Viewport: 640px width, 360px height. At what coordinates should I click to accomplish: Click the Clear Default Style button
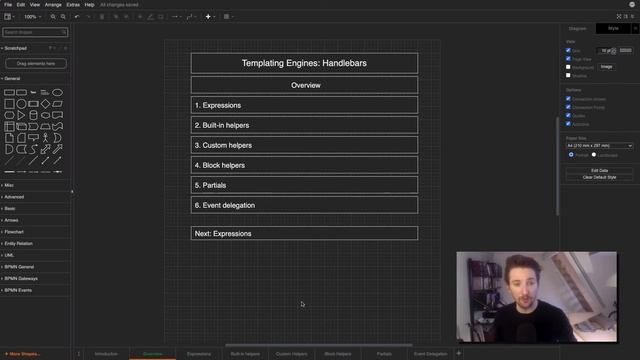(599, 178)
